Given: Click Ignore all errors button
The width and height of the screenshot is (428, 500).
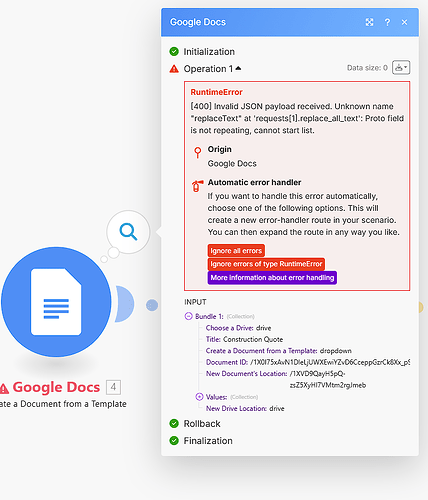Looking at the screenshot, I should (236, 251).
